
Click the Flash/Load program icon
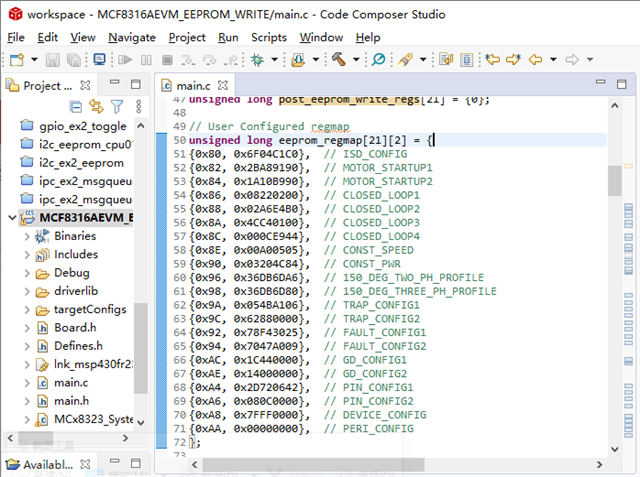pyautogui.click(x=298, y=60)
